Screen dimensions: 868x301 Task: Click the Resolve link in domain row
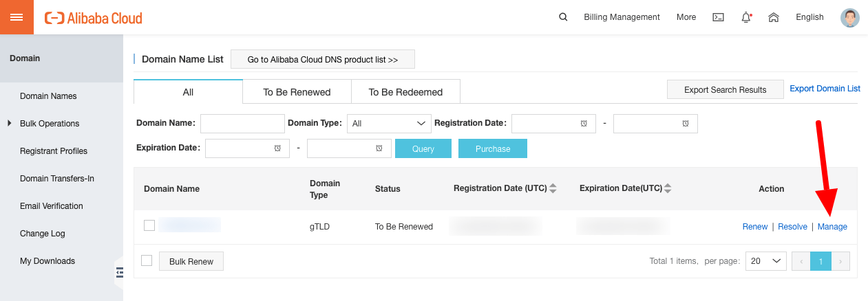(x=792, y=227)
